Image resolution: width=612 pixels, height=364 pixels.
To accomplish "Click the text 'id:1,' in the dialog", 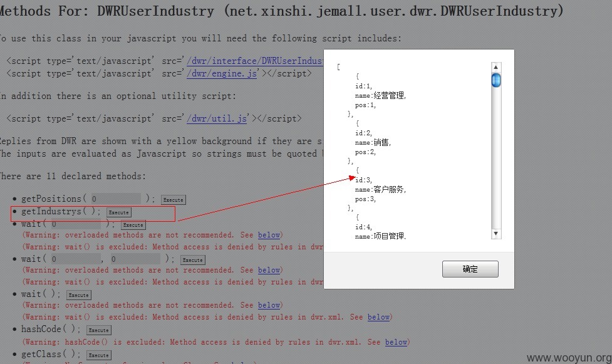I will coord(363,86).
